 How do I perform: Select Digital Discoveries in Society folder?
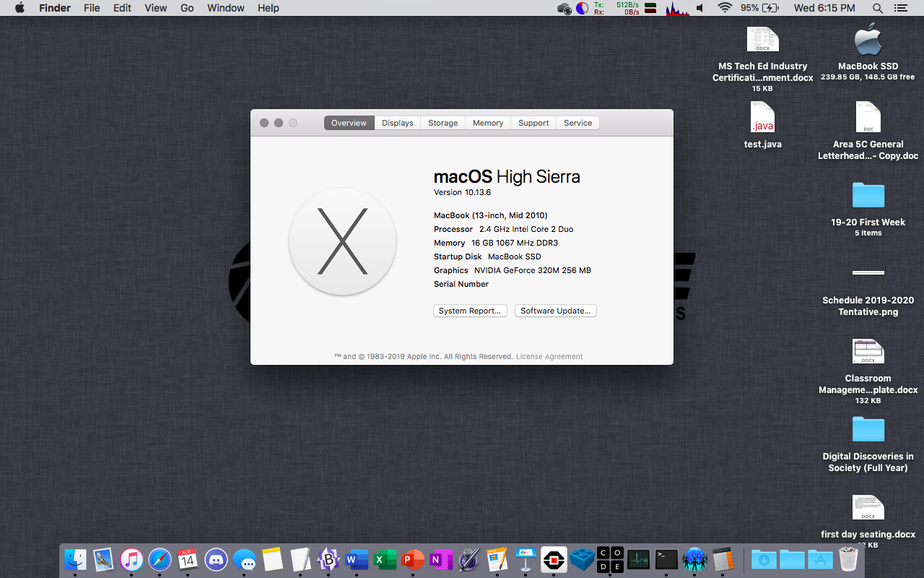868,444
